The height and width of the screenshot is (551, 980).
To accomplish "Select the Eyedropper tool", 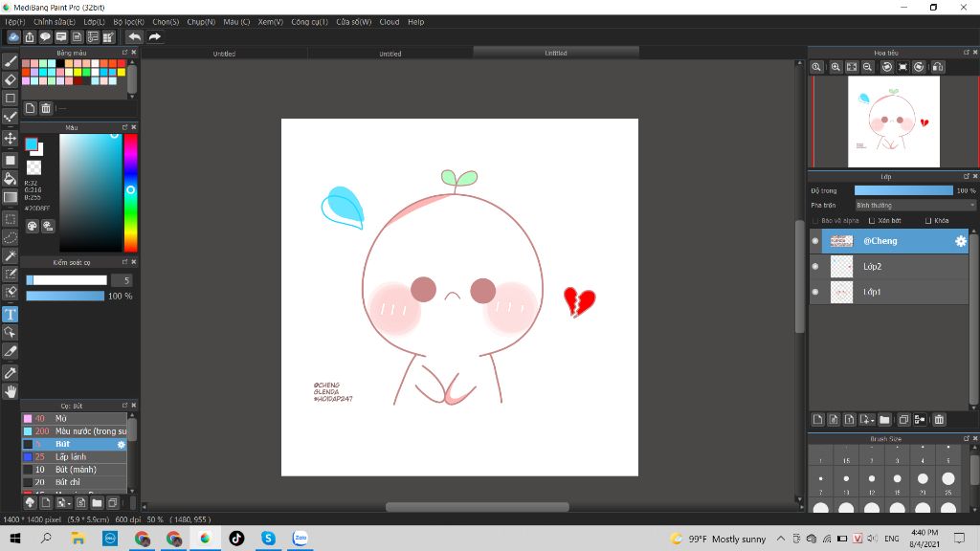I will pos(10,373).
